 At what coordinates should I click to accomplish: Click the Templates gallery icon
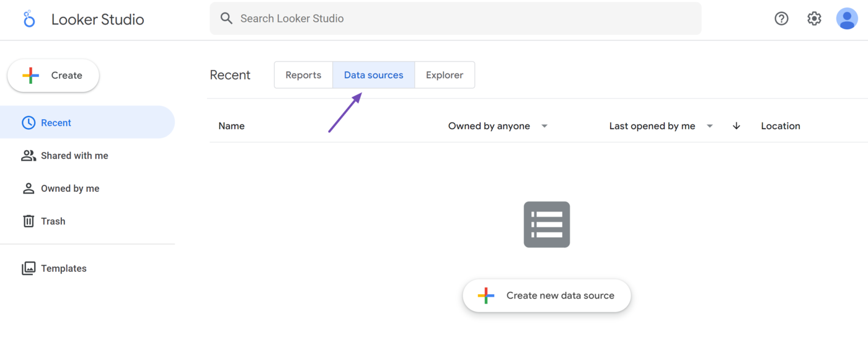pos(29,268)
